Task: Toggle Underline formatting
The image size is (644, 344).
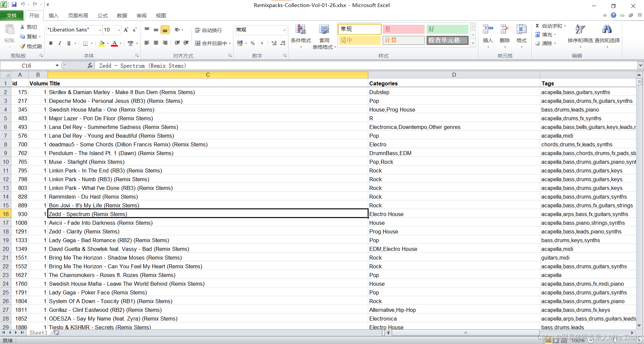Action: click(69, 43)
